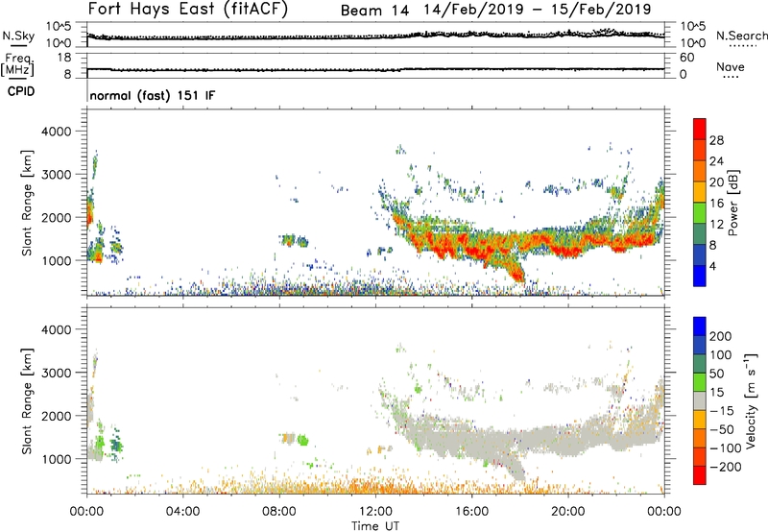Click the blue bottom segment of power colorbar
Screen dimensions: 768x532
click(x=700, y=276)
